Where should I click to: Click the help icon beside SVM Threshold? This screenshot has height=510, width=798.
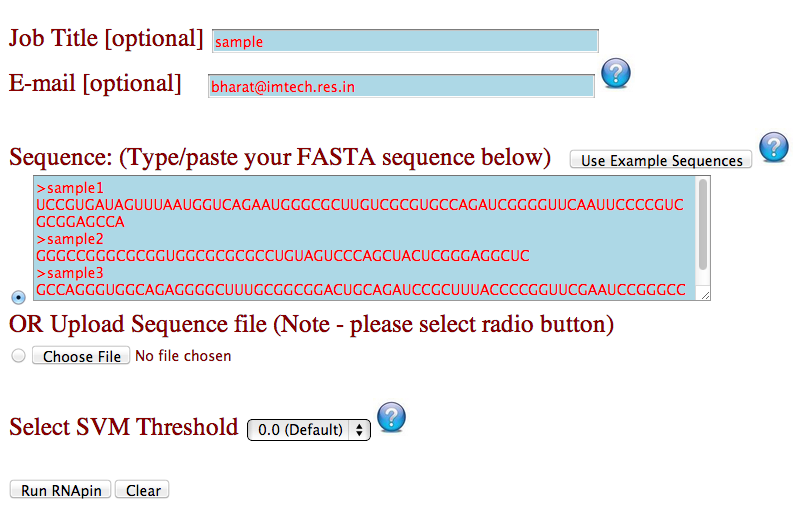(391, 417)
